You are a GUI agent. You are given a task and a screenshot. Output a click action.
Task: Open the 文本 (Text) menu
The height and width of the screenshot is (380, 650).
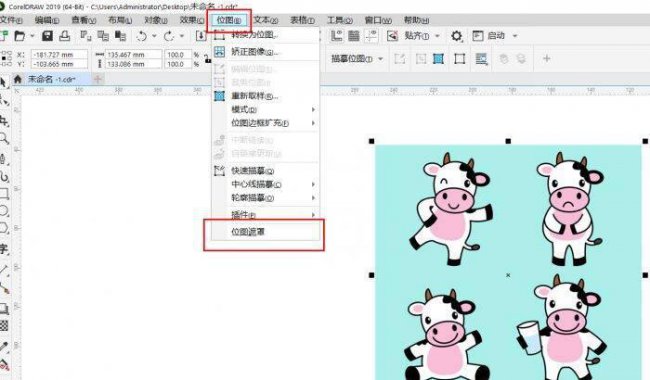click(x=266, y=20)
